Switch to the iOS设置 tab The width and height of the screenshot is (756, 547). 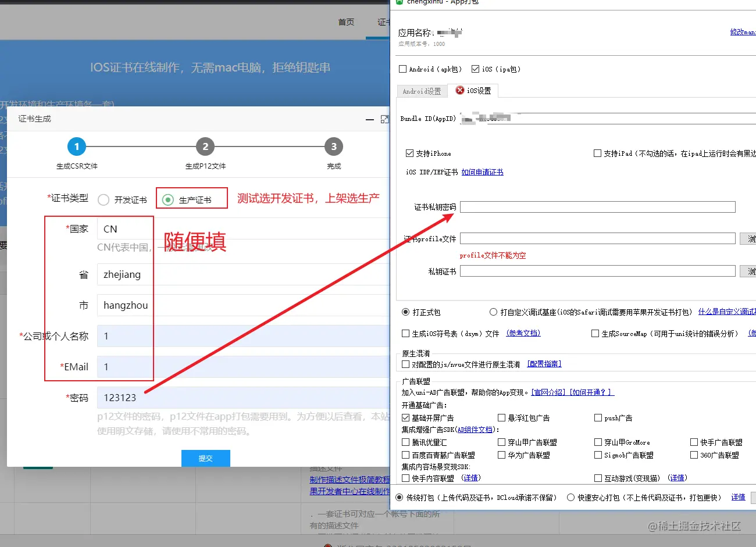[x=473, y=91]
